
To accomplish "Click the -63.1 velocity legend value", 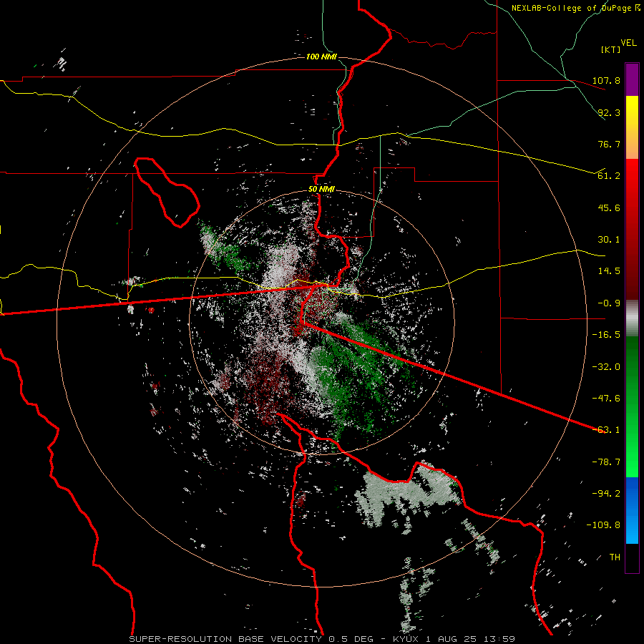I will pyautogui.click(x=606, y=430).
